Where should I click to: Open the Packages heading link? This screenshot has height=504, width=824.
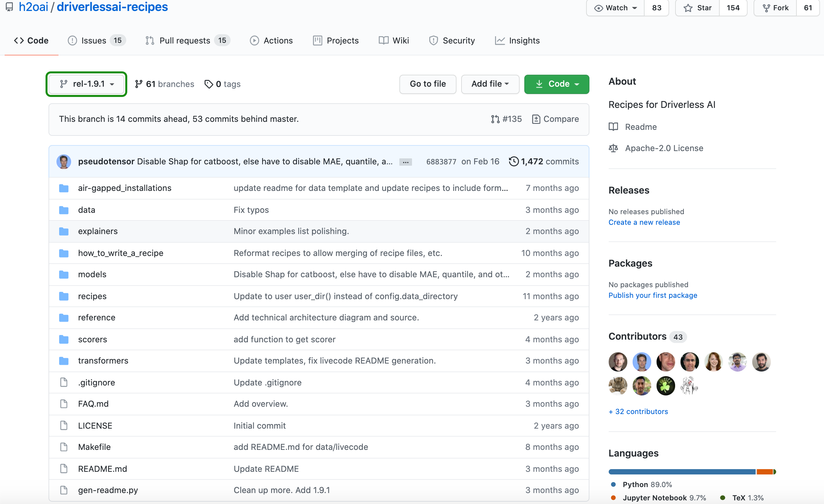pyautogui.click(x=630, y=263)
